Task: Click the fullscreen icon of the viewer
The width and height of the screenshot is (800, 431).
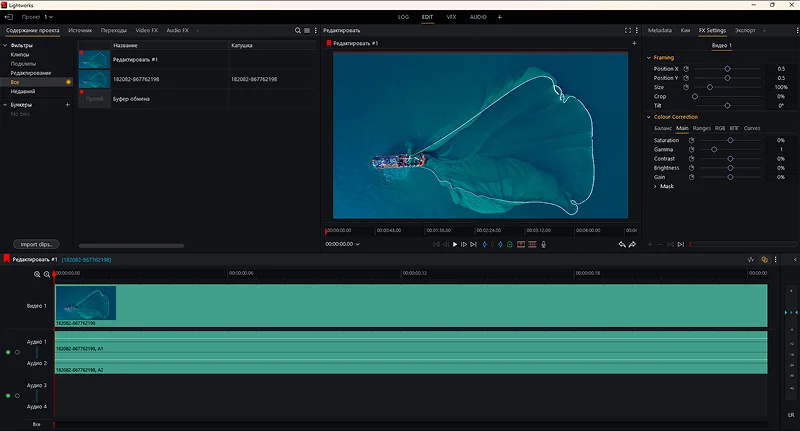Action: 628,31
